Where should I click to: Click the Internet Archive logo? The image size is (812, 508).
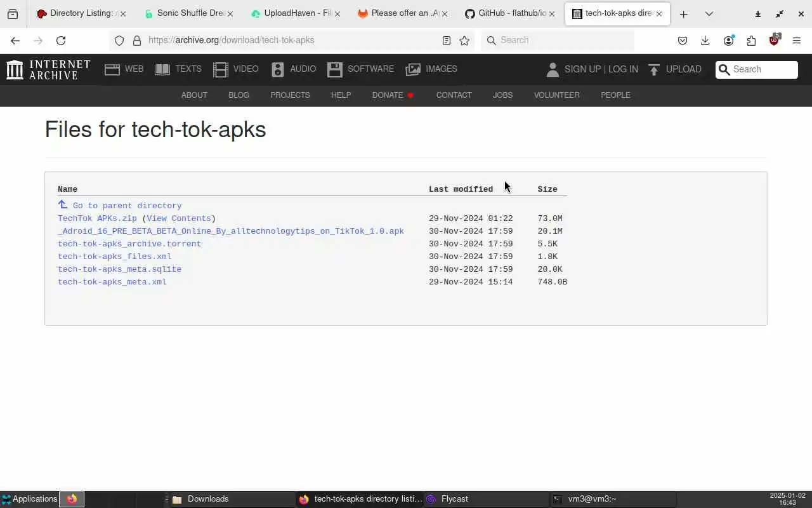pyautogui.click(x=48, y=69)
